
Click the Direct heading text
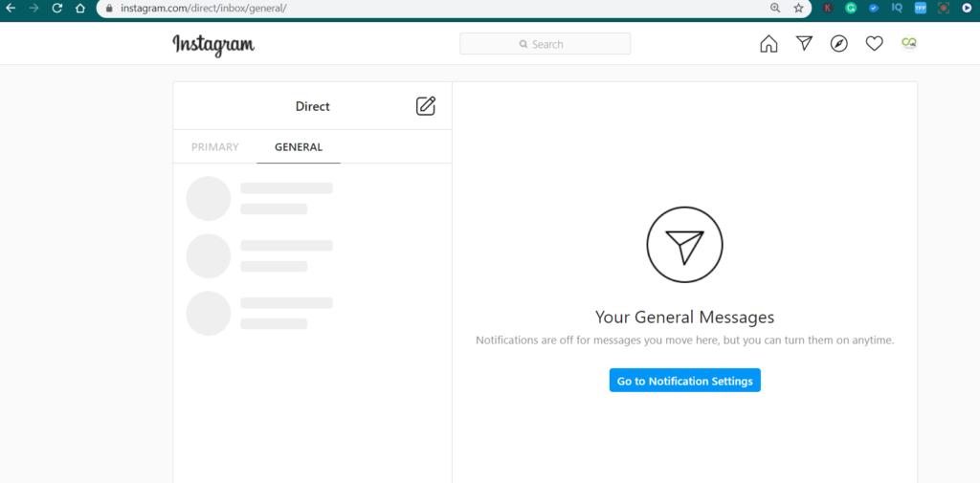pyautogui.click(x=313, y=107)
